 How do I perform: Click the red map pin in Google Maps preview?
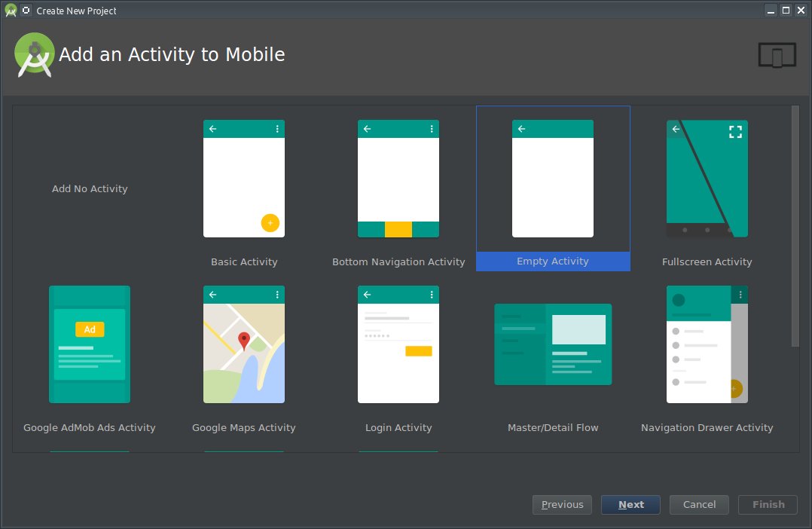click(x=244, y=341)
